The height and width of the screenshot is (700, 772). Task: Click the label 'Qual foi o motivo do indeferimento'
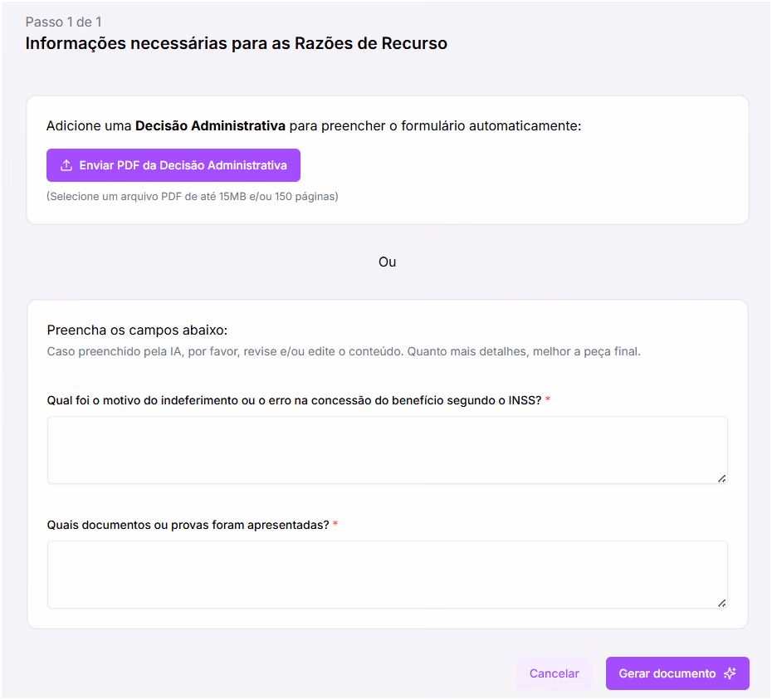295,400
